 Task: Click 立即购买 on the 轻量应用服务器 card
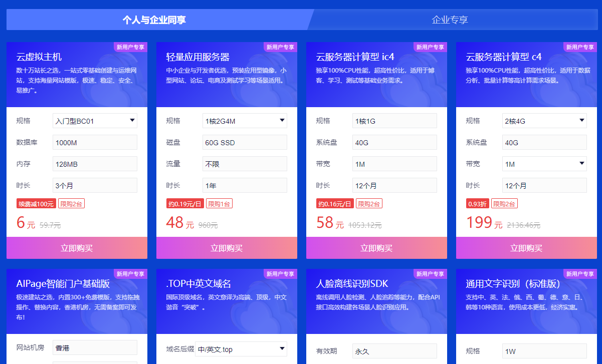coord(227,248)
